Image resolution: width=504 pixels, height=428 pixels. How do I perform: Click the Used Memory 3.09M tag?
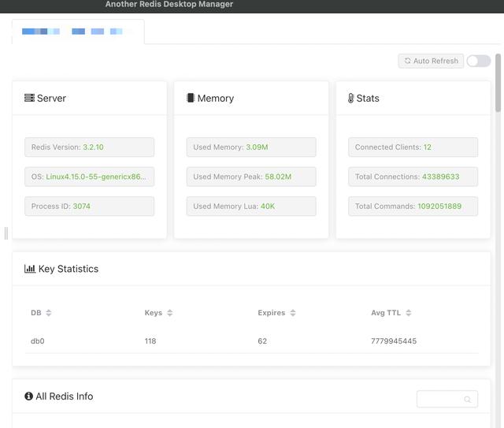251,147
